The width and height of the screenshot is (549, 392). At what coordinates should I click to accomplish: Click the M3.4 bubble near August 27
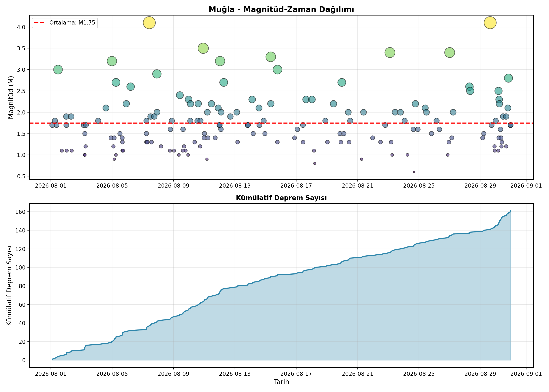click(450, 52)
